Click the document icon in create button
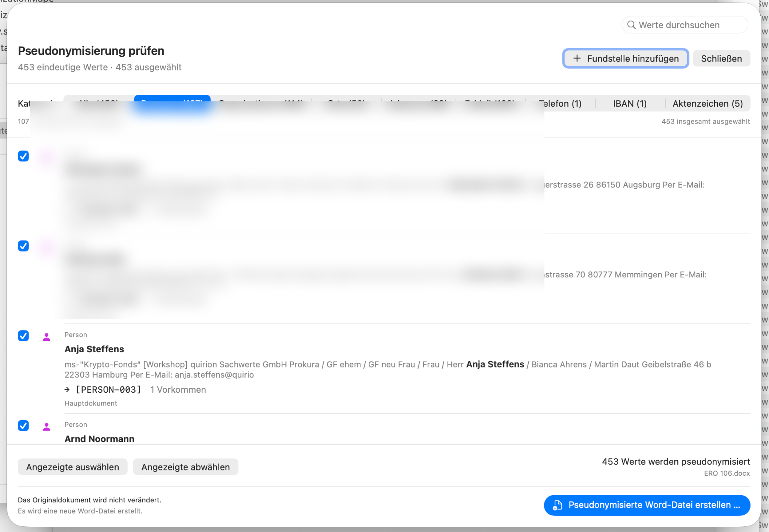This screenshot has height=532, width=769. (x=558, y=505)
